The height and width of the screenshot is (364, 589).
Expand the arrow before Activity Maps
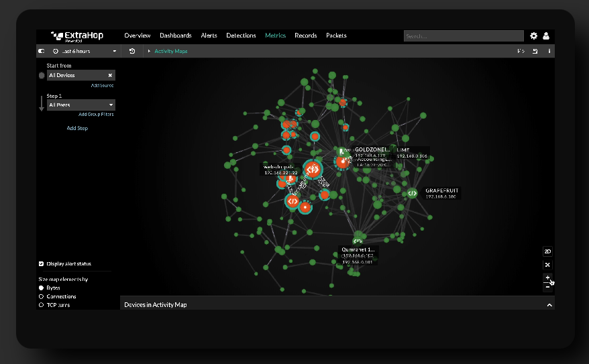pyautogui.click(x=149, y=51)
